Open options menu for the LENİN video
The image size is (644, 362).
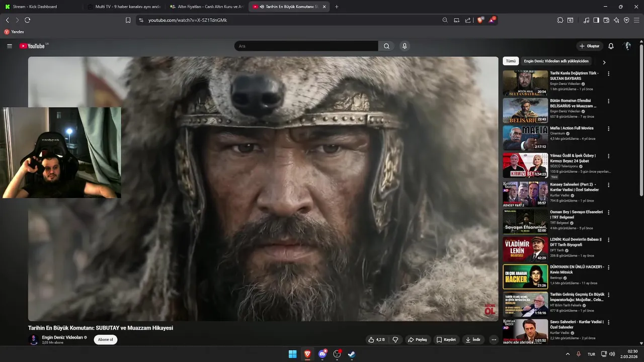pyautogui.click(x=608, y=240)
